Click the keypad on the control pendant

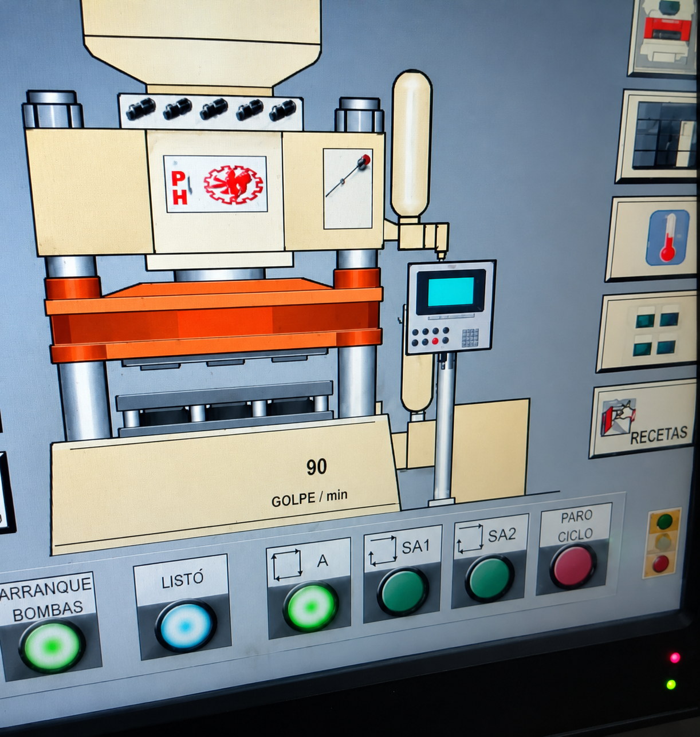[x=470, y=338]
